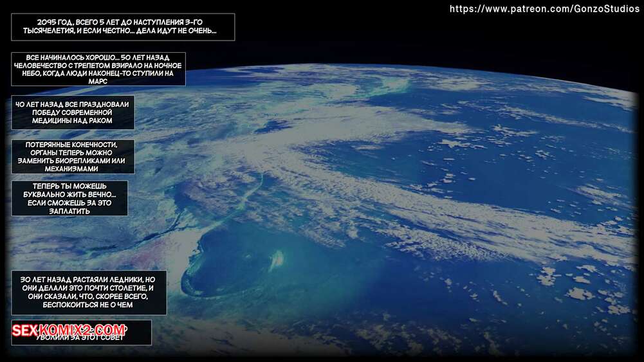Click the small white island inside the bay
644x362 pixels.
tap(277, 258)
